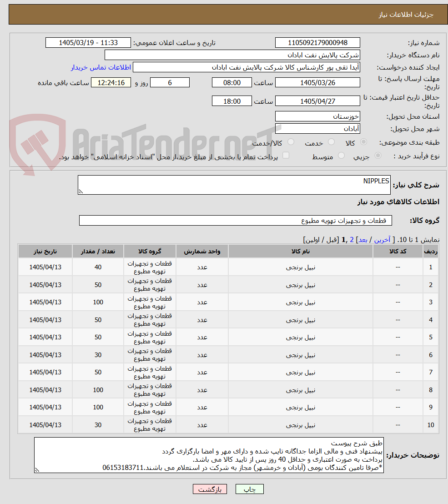Image resolution: width=448 pixels, height=504 pixels.
Task: Click the remaining days field showing 6
Action: coord(170,83)
